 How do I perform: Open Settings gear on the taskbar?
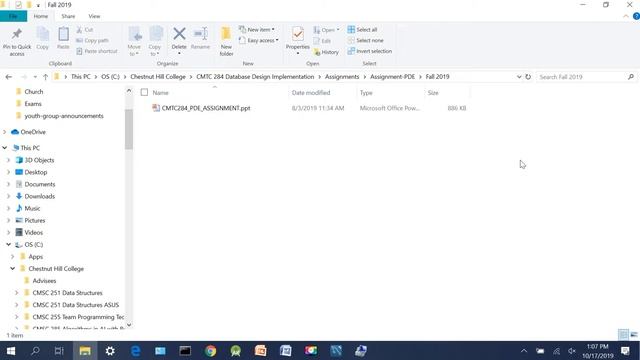[110, 351]
